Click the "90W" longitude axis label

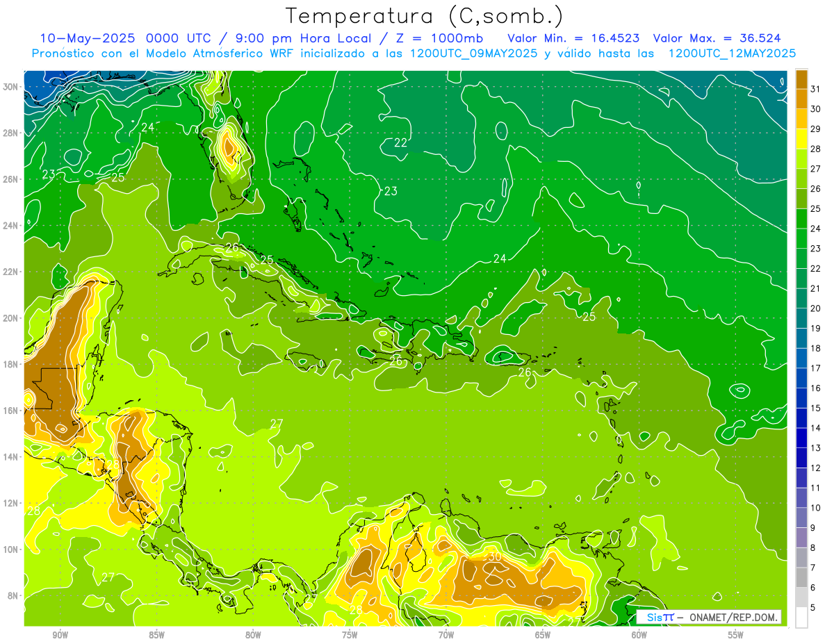point(60,635)
